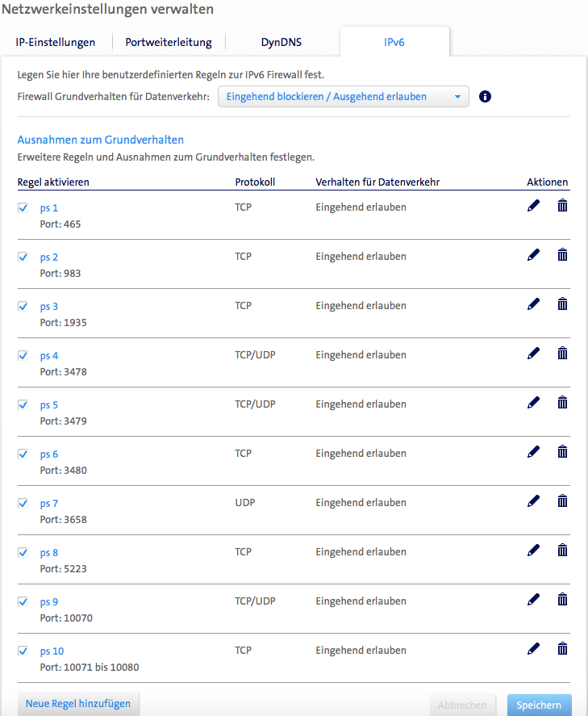Click Neue Regel hinzufügen
Screen dimensions: 588x716
coord(78,703)
